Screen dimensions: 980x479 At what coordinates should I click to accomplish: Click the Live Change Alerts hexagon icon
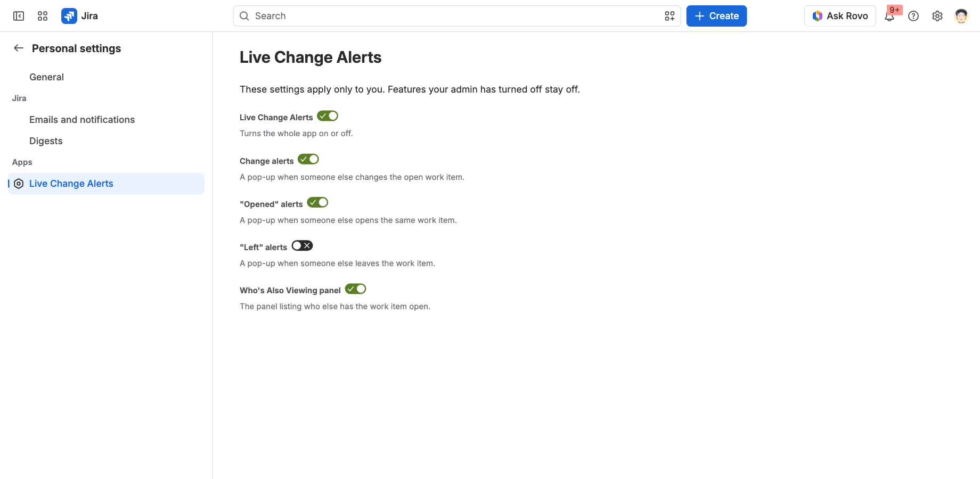click(x=19, y=184)
